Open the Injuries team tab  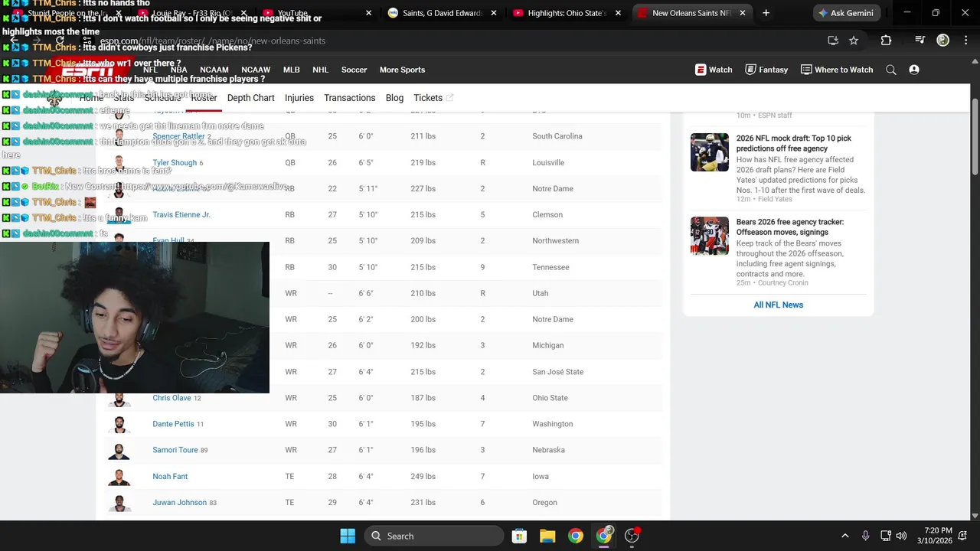(299, 98)
